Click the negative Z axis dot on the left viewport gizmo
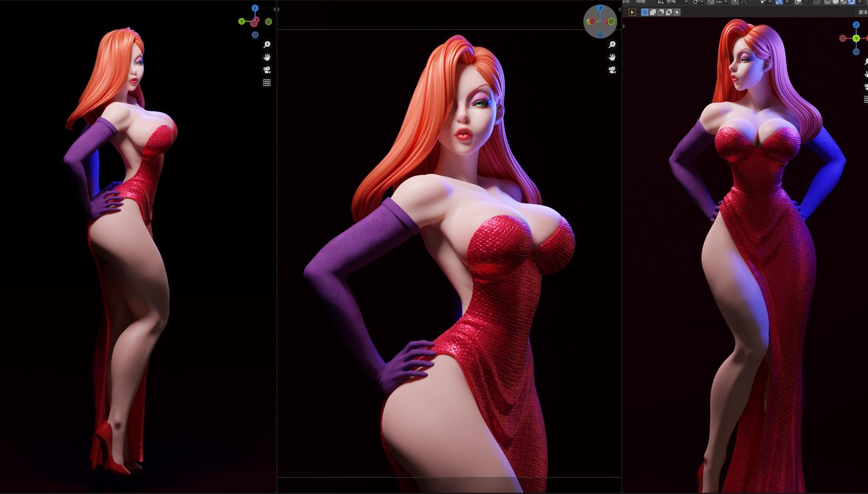 [x=255, y=35]
